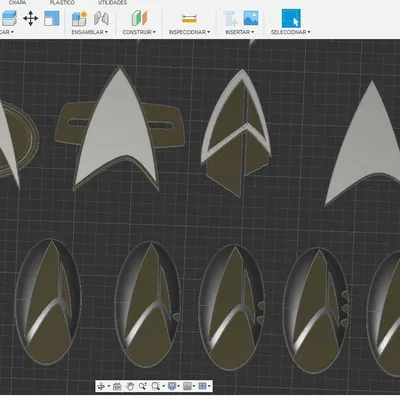This screenshot has width=400, height=400.
Task: Select the oval badge with no pips
Action: click(48, 302)
